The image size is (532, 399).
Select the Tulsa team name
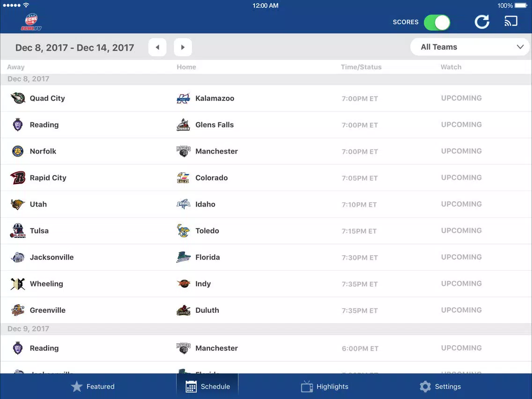(x=39, y=231)
